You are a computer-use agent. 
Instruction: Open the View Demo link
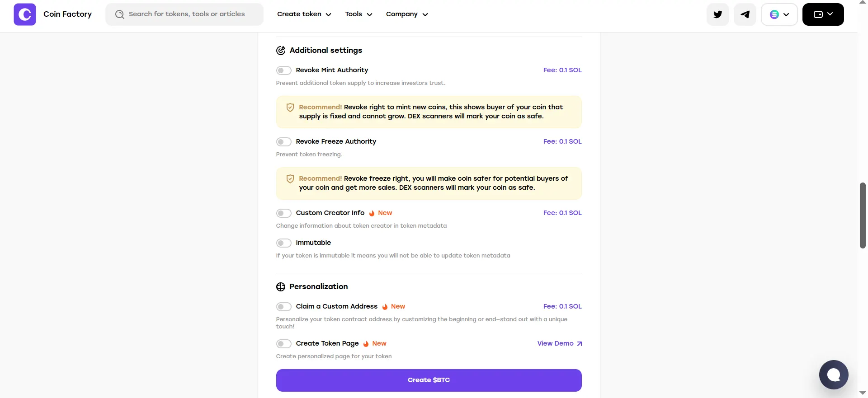560,343
